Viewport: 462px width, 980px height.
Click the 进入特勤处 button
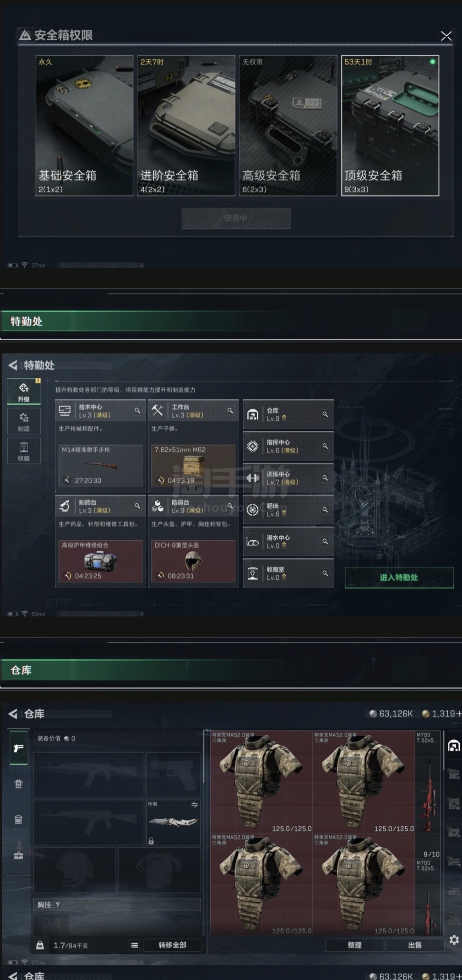click(399, 577)
